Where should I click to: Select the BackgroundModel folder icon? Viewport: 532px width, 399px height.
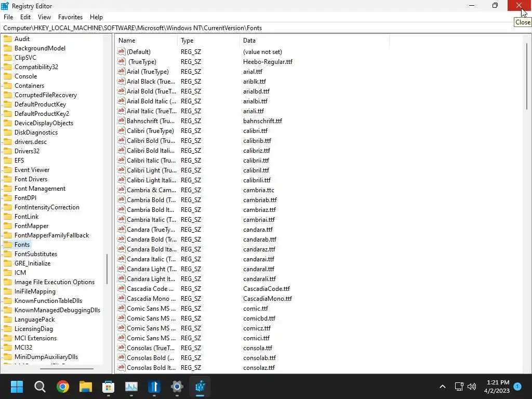pyautogui.click(x=7, y=48)
